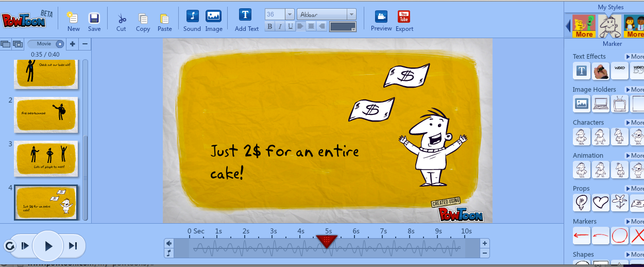Paste from clipboard with Paste icon
Screen dimensions: 644x267
coord(165,21)
